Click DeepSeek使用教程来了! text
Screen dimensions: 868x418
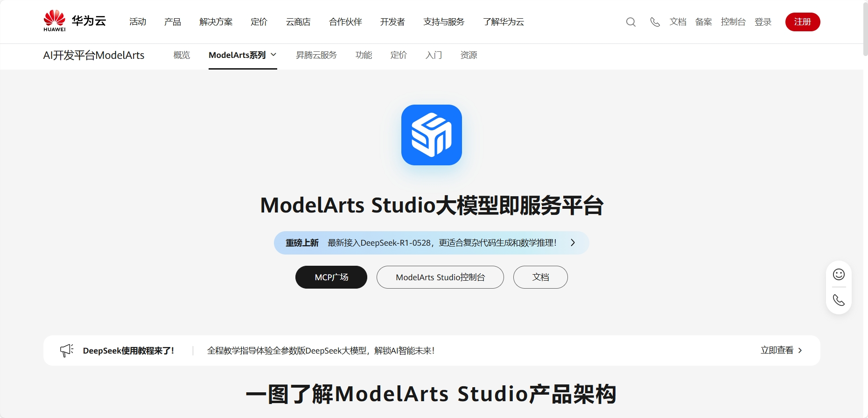point(128,351)
